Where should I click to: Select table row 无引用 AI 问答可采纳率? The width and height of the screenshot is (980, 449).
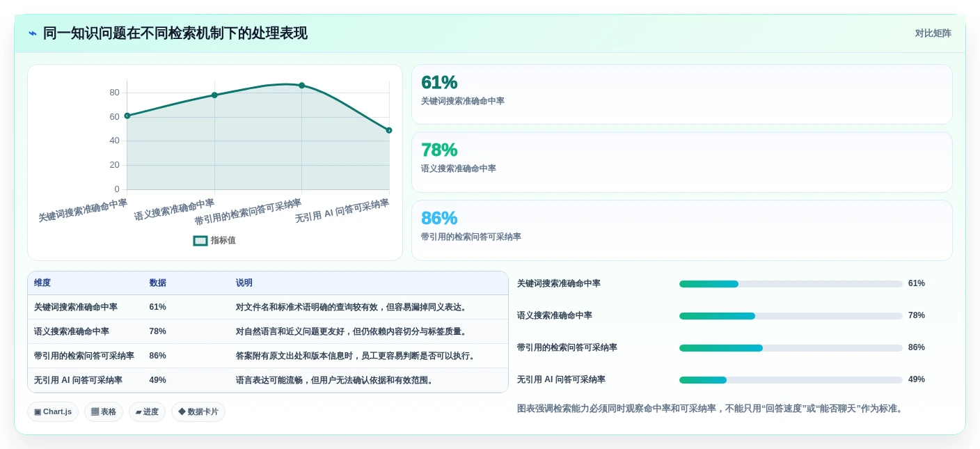pos(268,380)
